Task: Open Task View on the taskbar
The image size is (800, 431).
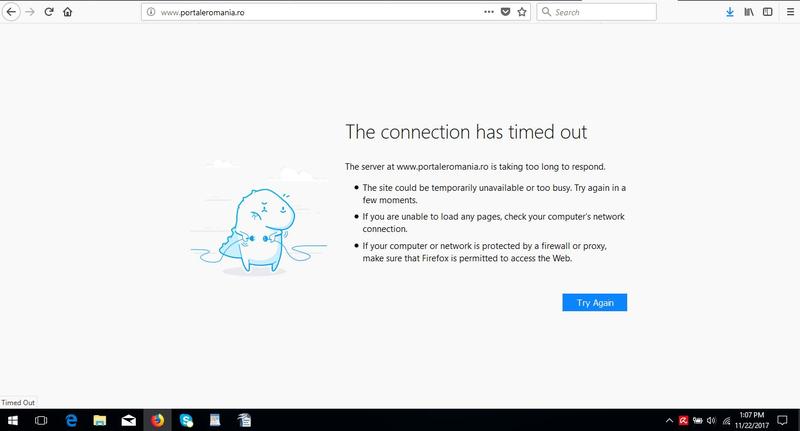Action: (42, 420)
